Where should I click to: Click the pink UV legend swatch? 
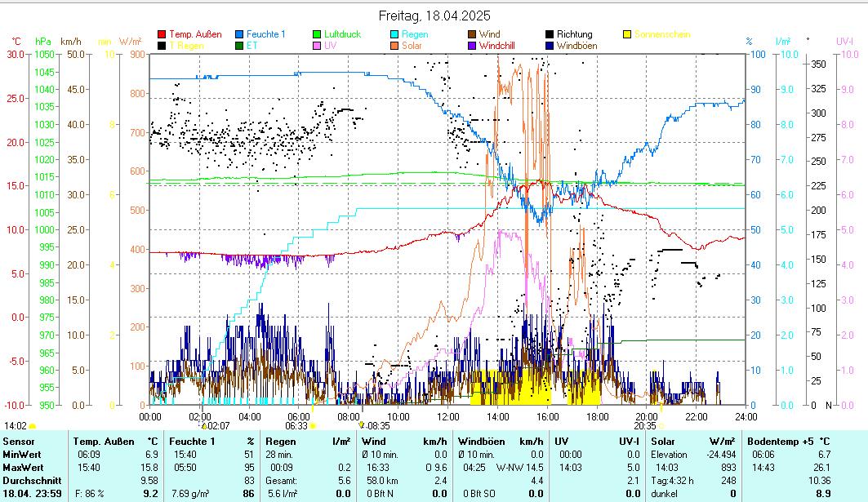point(318,47)
